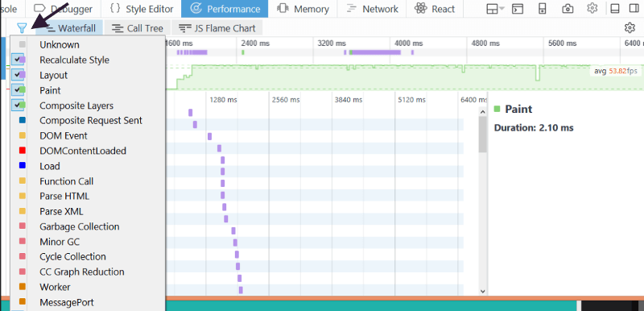This screenshot has width=644, height=311.
Task: Show the Waterfall view
Action: click(69, 28)
